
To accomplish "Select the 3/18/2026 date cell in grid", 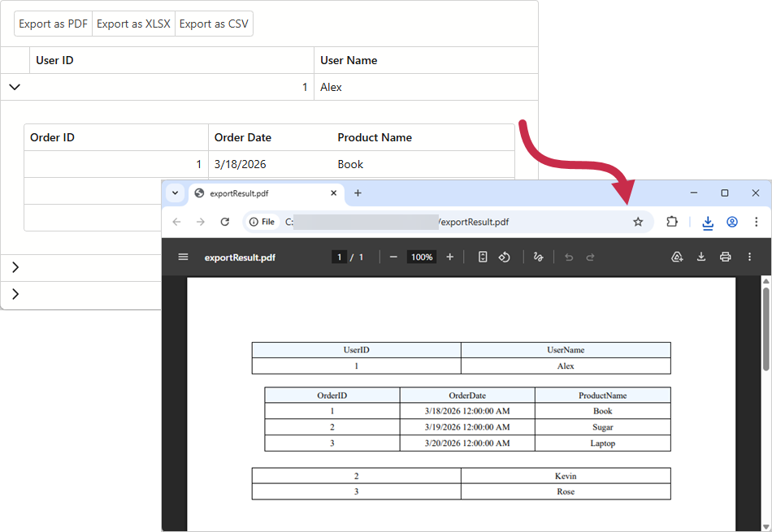I will (270, 164).
